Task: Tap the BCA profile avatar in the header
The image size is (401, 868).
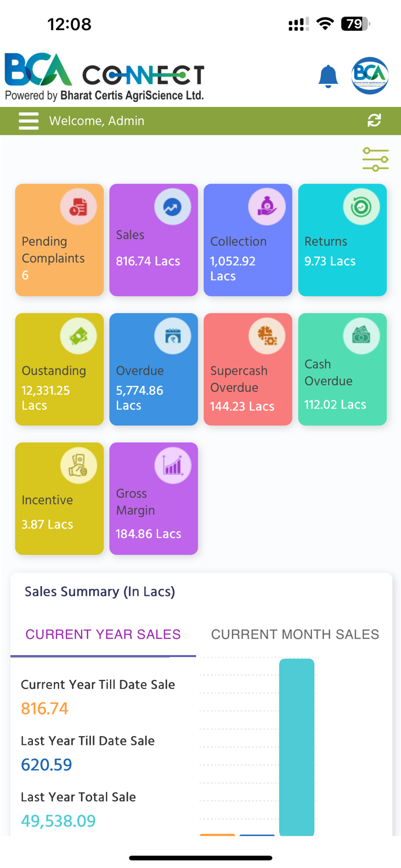Action: pyautogui.click(x=370, y=76)
